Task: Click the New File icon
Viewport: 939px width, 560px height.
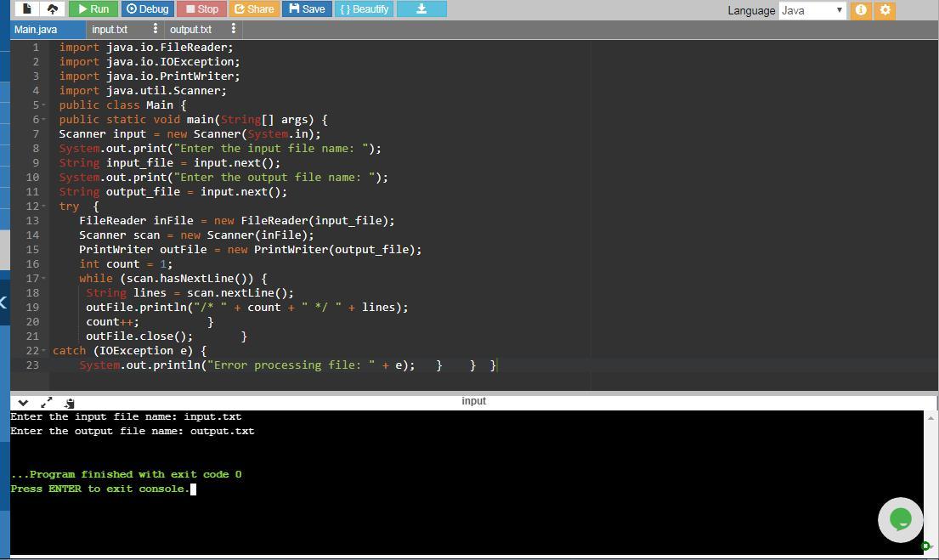Action: pos(27,8)
